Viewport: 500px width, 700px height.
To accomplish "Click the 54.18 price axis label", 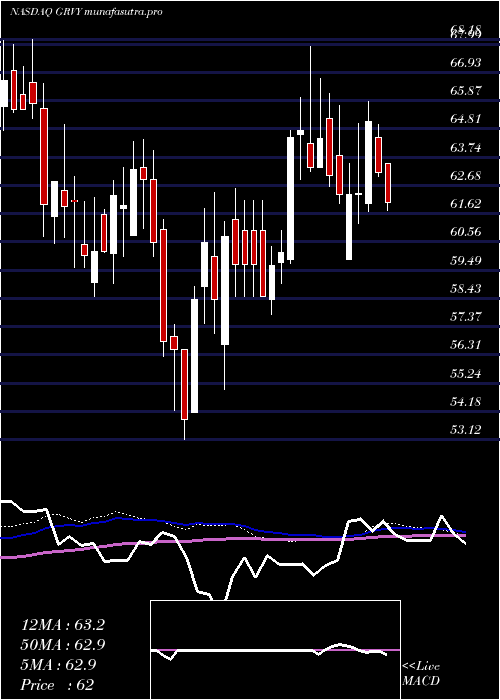I will coord(466,401).
